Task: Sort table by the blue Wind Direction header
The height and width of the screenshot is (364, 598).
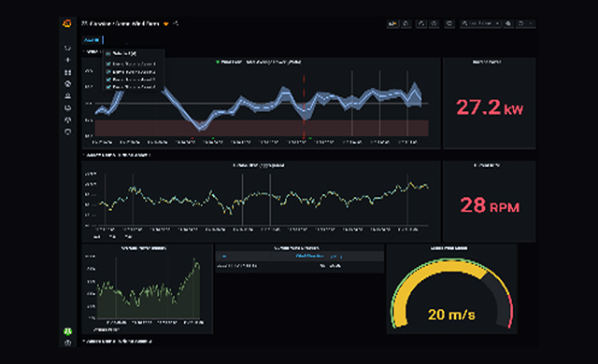Action: pyautogui.click(x=319, y=257)
